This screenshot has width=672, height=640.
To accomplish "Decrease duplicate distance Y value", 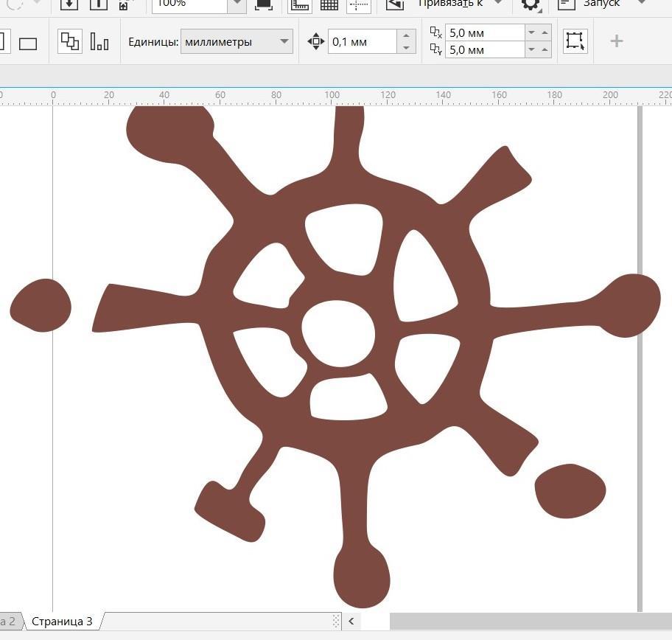I will click(x=532, y=49).
